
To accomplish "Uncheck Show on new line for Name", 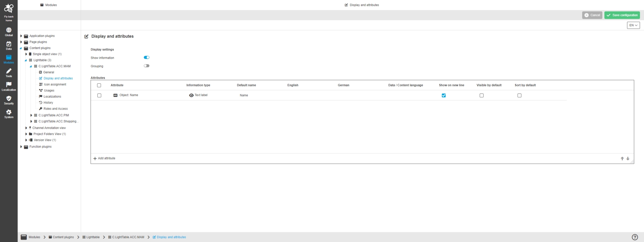I will click(444, 95).
